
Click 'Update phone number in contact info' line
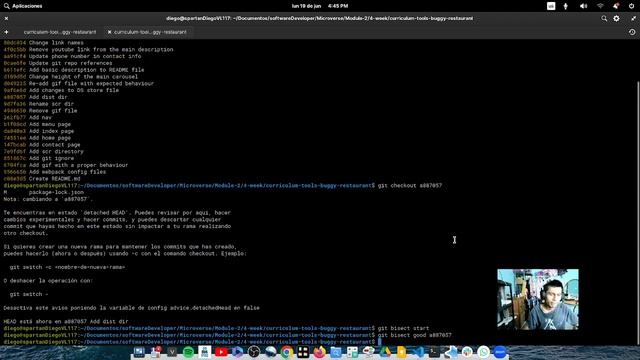tap(72, 56)
